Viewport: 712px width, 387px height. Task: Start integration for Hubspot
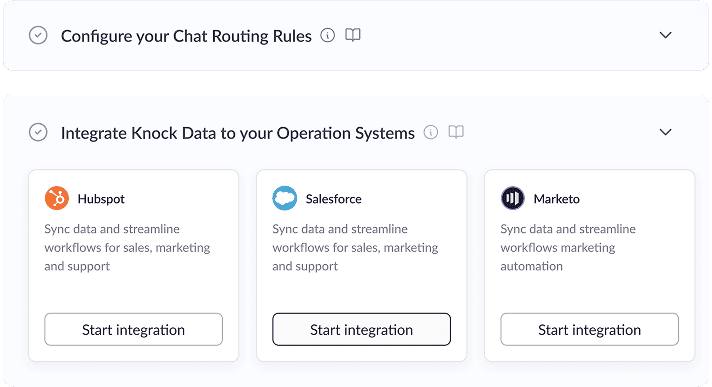[134, 329]
